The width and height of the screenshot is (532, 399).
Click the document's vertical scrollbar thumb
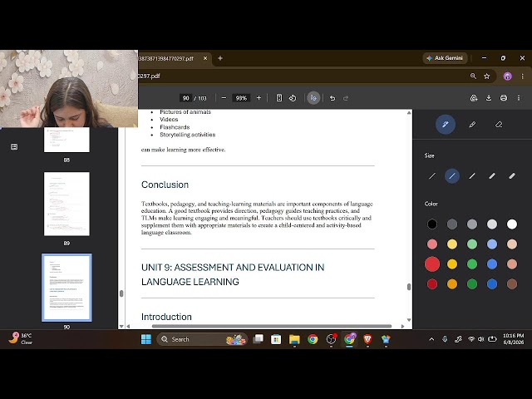coord(409,287)
